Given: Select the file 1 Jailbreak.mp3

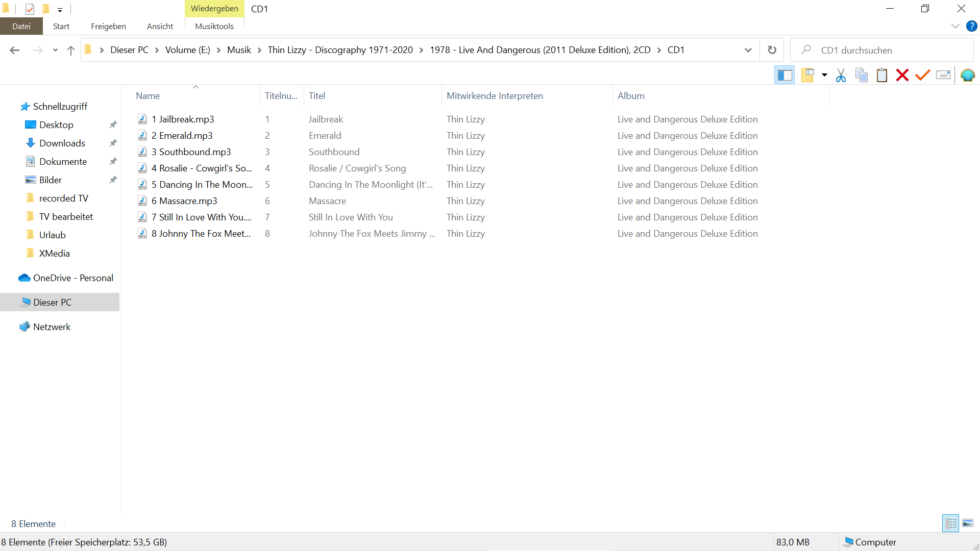Looking at the screenshot, I should click(x=183, y=119).
